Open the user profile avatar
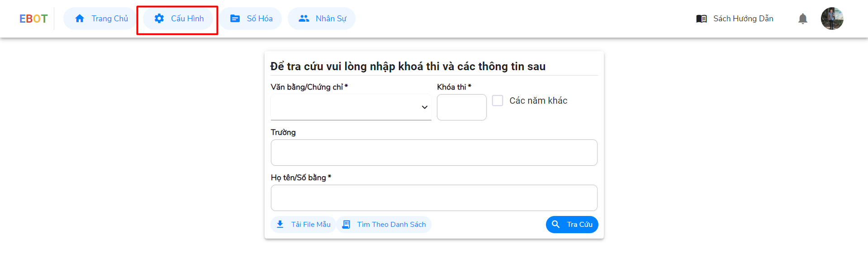Viewport: 868px width, 254px height. tap(832, 19)
